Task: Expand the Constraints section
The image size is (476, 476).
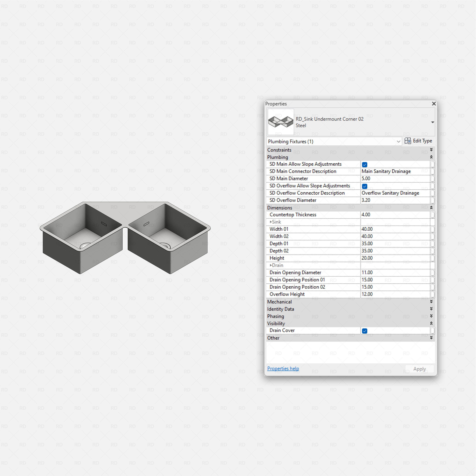Action: pyautogui.click(x=431, y=149)
